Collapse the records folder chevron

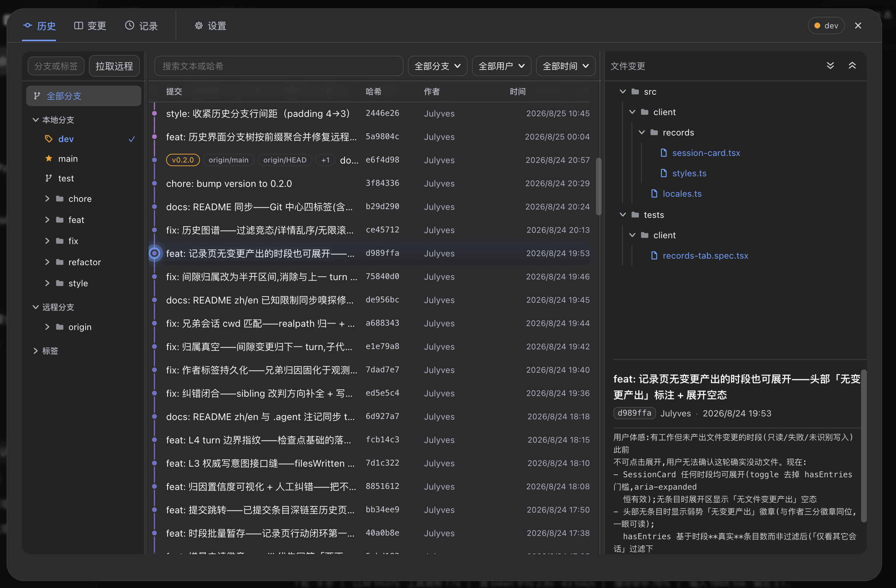coord(641,132)
